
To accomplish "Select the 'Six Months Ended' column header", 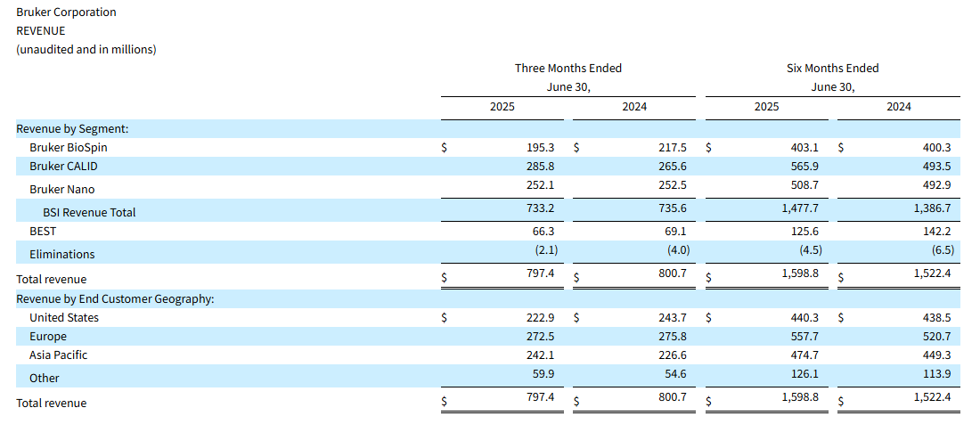I will (832, 68).
